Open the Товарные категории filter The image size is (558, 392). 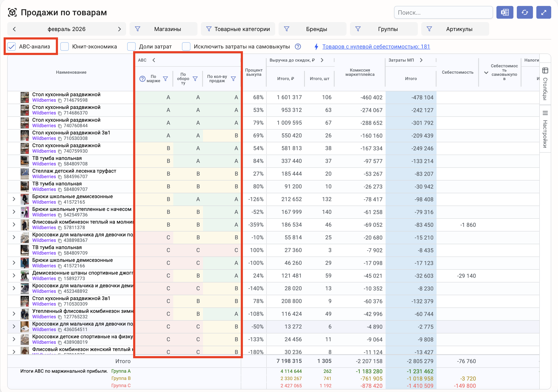click(238, 29)
